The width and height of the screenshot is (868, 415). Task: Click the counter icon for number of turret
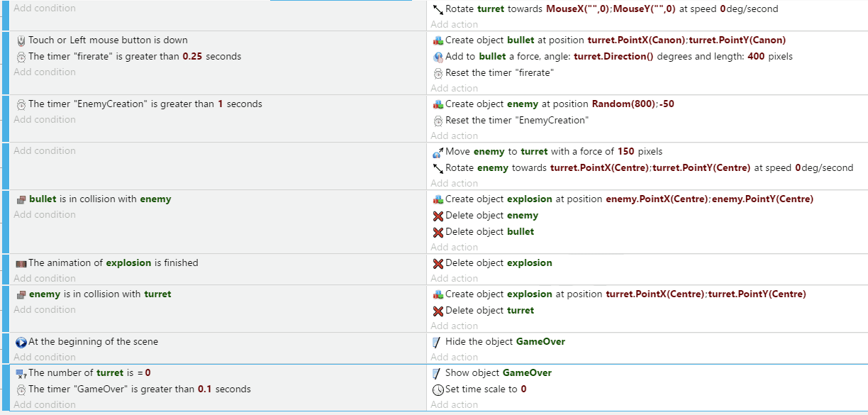coord(21,373)
